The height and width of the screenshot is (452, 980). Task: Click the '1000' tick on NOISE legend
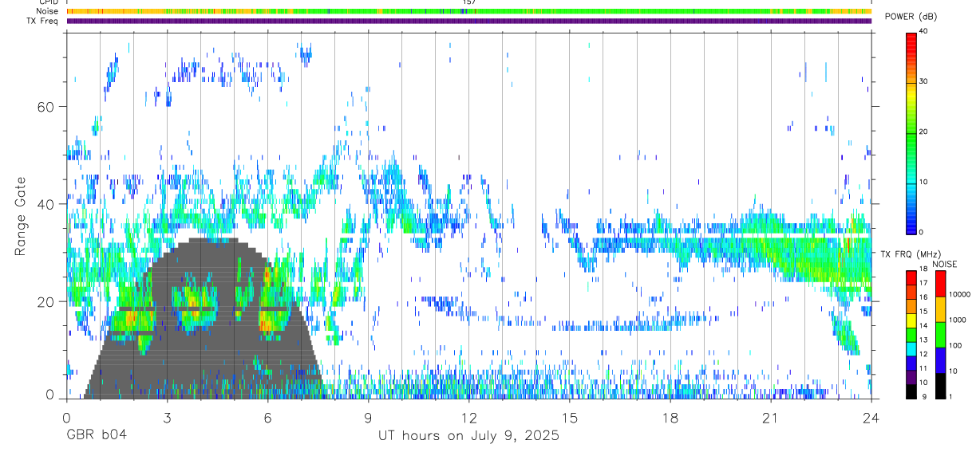click(957, 320)
